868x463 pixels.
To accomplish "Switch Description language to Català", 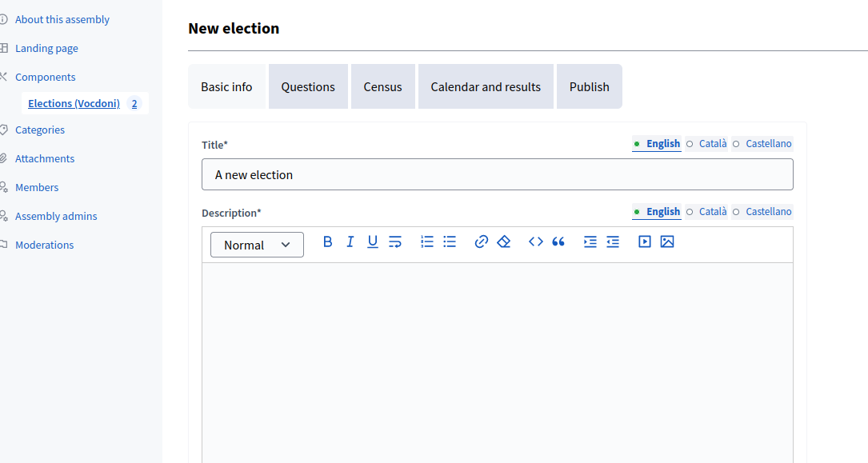I will tap(712, 212).
